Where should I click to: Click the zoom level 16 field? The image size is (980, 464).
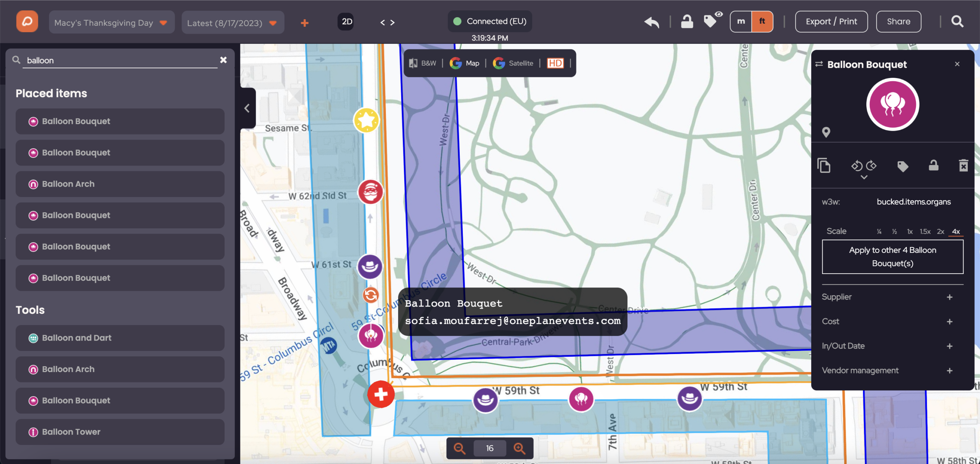(490, 448)
